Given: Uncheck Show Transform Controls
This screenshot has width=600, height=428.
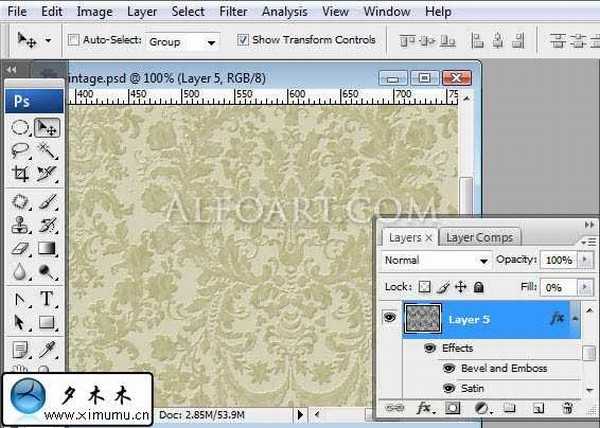Looking at the screenshot, I should click(x=243, y=41).
